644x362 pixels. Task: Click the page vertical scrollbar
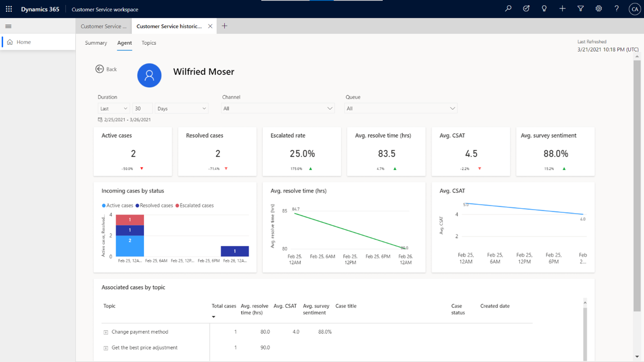[x=637, y=186]
